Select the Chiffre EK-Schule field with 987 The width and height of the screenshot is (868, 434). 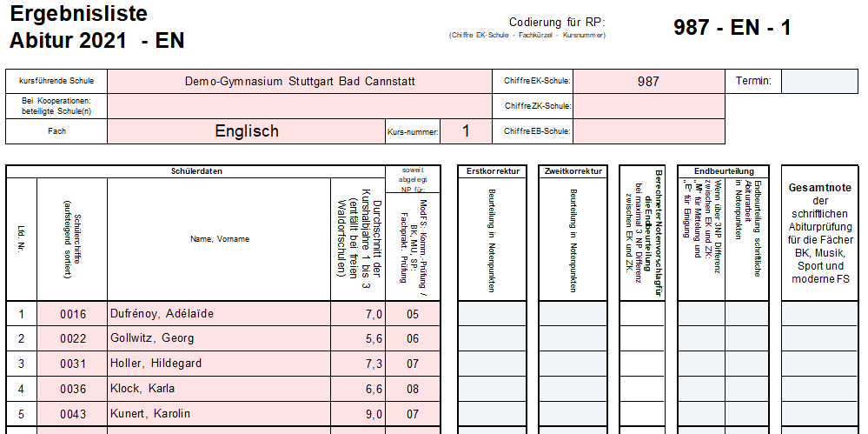[x=648, y=82]
